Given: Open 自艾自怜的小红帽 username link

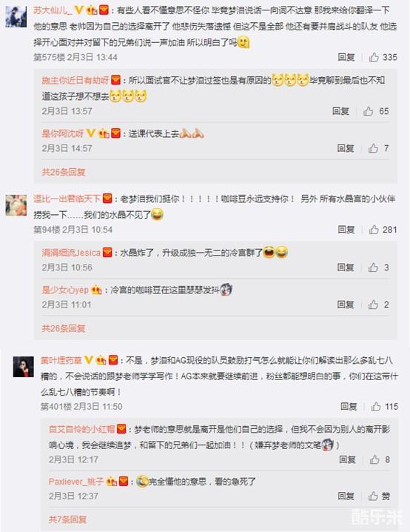Looking at the screenshot, I should (x=81, y=429).
